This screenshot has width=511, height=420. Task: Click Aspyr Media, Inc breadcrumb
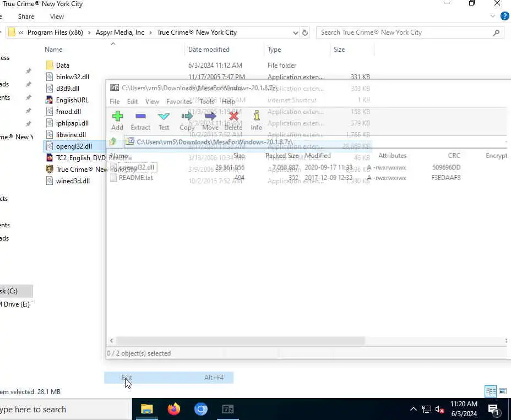pyautogui.click(x=120, y=32)
